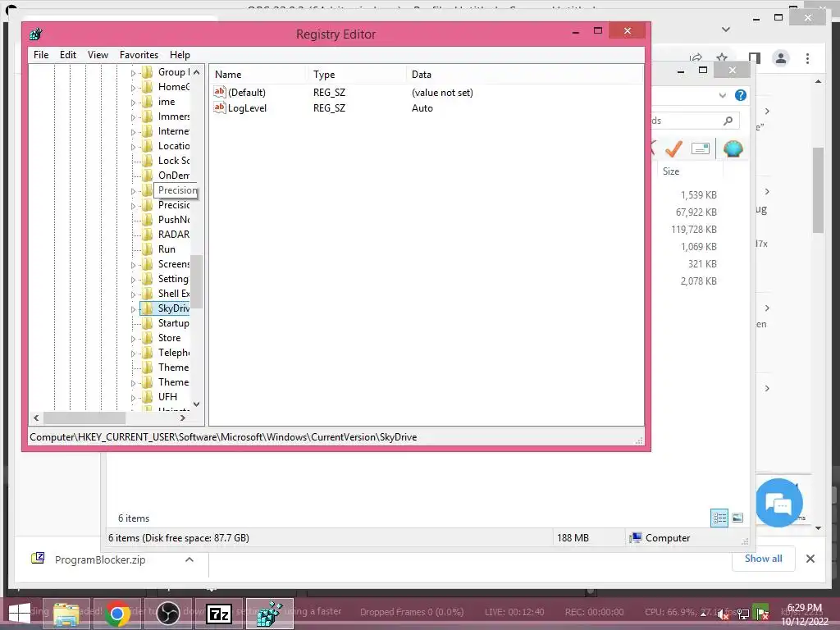
Task: Select the (Default) value icon
Action: (x=219, y=92)
